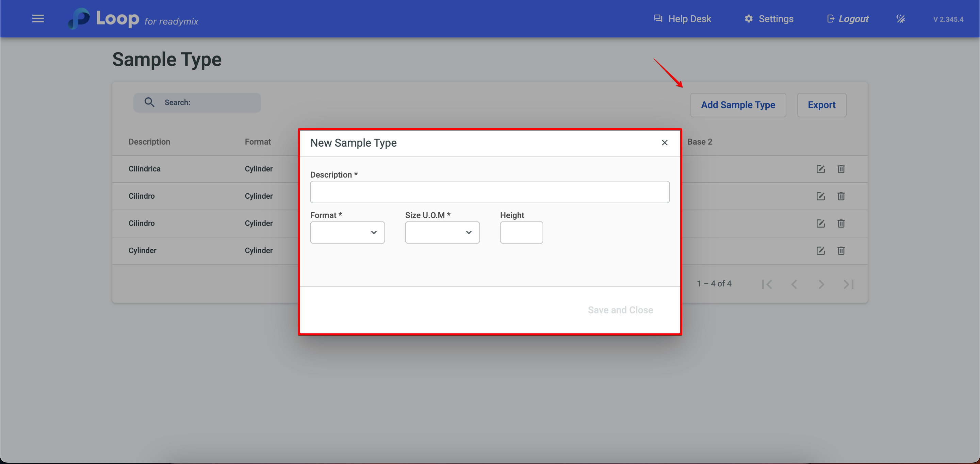980x464 pixels.
Task: Click the edit icon for Cilíndrica row
Action: [820, 169]
